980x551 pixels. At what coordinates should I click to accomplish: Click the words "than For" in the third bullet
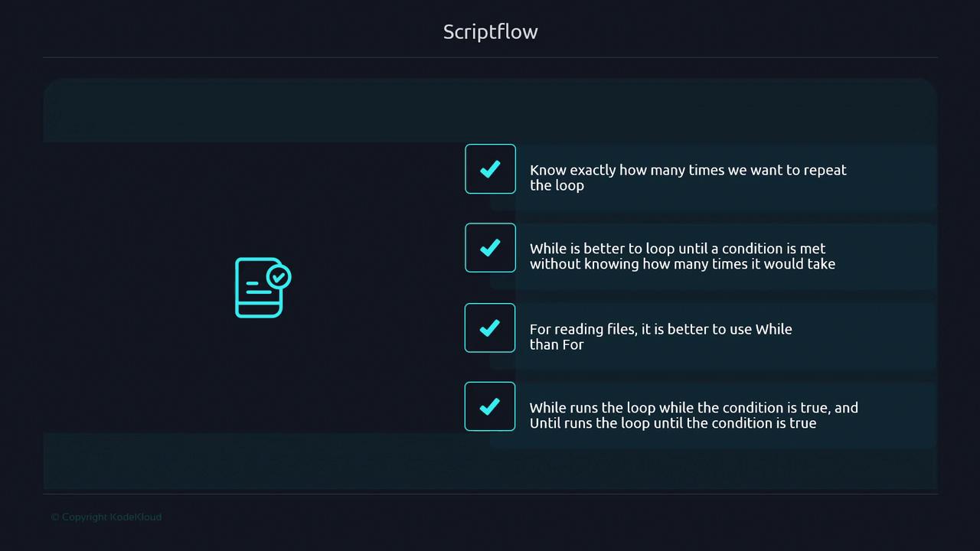pos(557,344)
